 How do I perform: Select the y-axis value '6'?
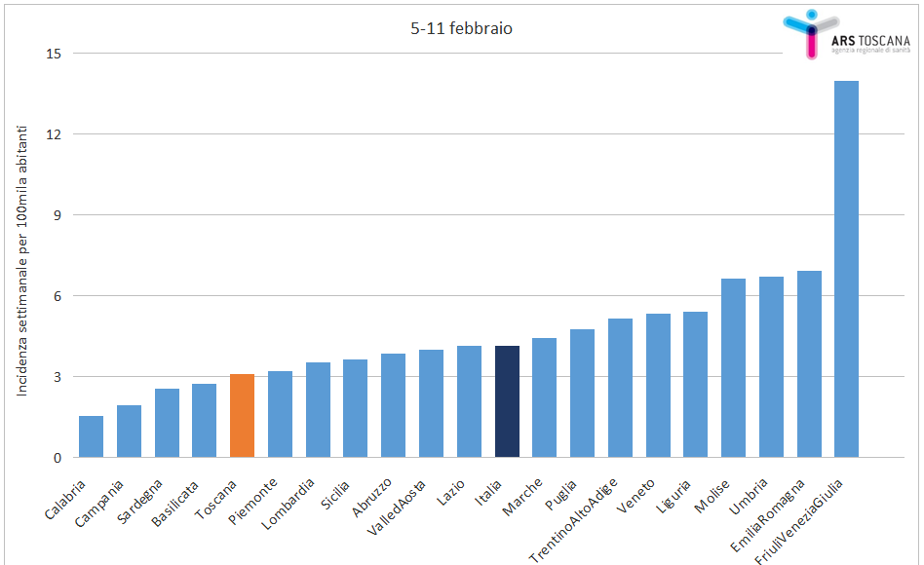58,296
